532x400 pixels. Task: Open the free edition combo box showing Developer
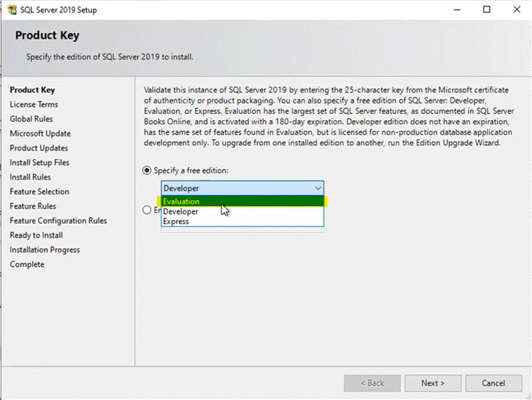coord(242,188)
